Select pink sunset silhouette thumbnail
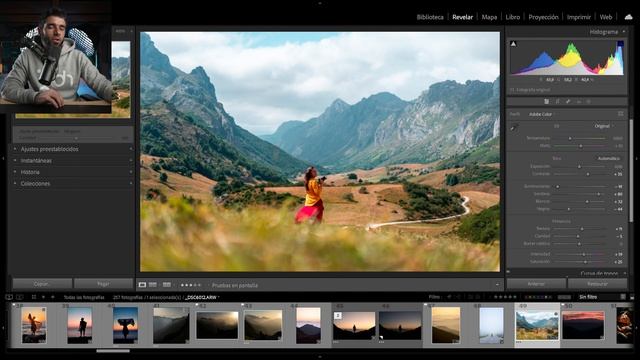This screenshot has width=640, height=360. (x=80, y=325)
